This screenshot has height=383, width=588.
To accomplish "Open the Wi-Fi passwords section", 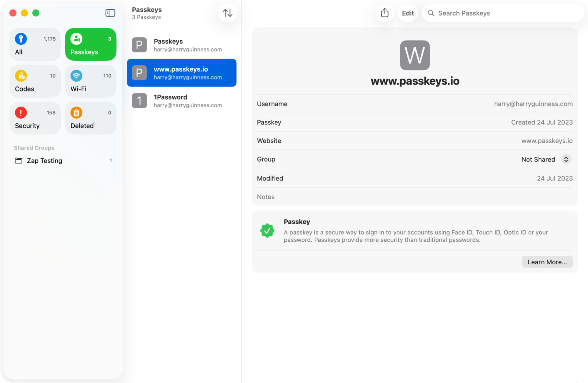I will click(x=90, y=81).
